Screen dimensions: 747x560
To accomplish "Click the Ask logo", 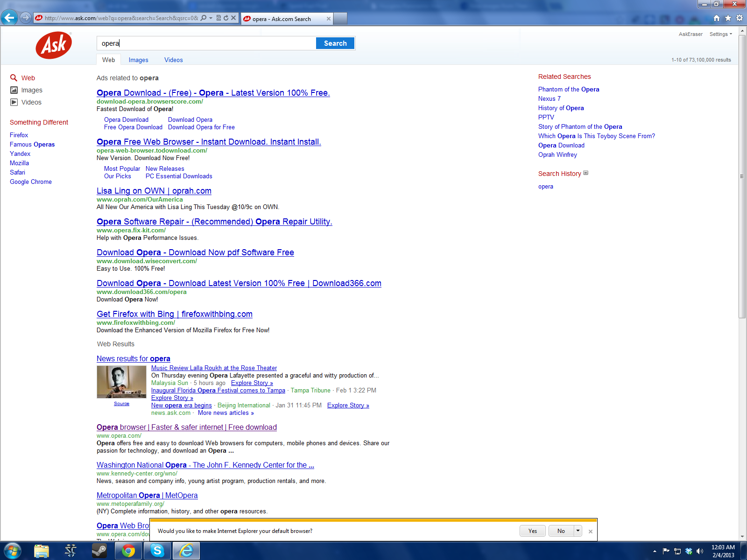I will pos(54,45).
